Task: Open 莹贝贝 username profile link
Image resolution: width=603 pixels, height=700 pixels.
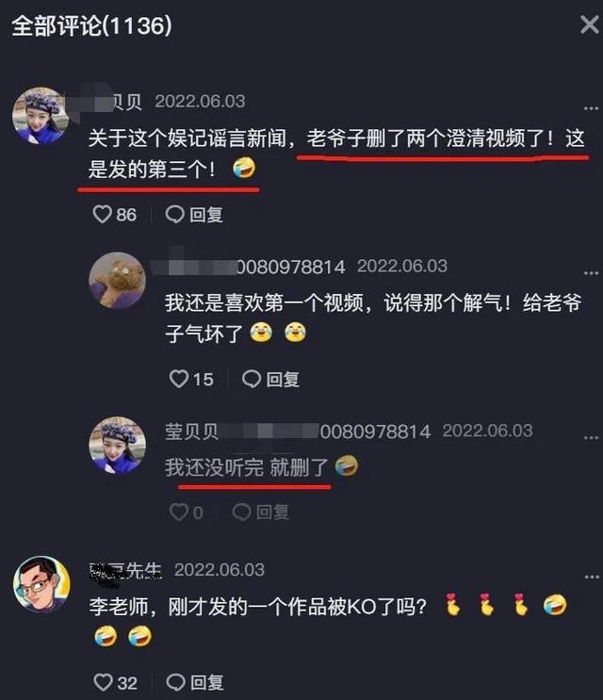Action: coord(191,431)
